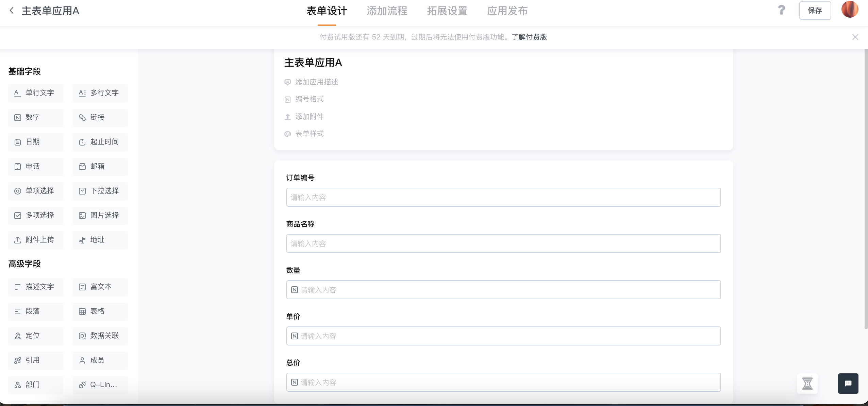Add a 描述文字 field
This screenshot has width=868, height=406.
(36, 287)
